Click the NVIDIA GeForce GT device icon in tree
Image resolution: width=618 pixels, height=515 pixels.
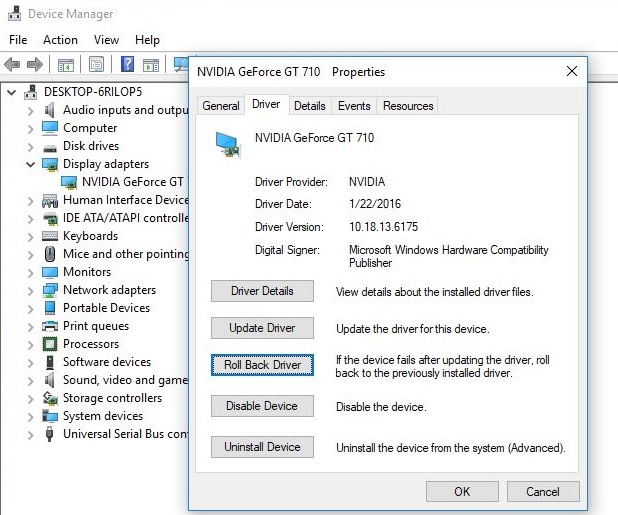pyautogui.click(x=69, y=182)
